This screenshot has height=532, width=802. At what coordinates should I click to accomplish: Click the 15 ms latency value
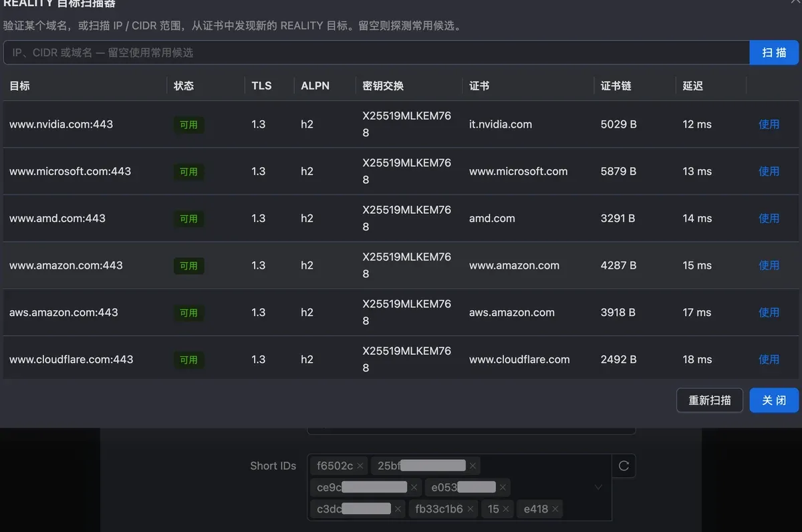tap(697, 265)
